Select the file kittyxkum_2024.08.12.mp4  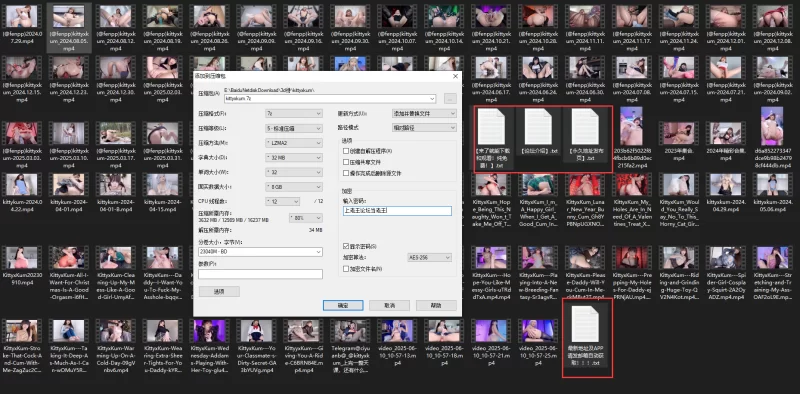coord(116,28)
